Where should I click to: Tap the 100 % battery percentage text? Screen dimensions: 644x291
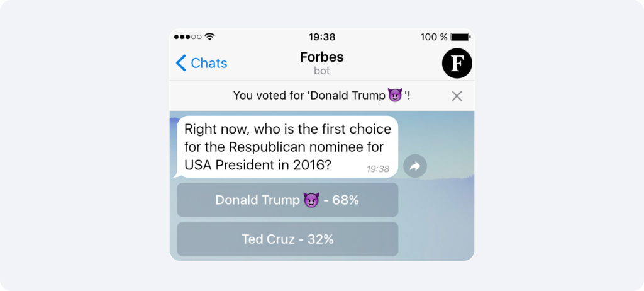[x=434, y=37]
